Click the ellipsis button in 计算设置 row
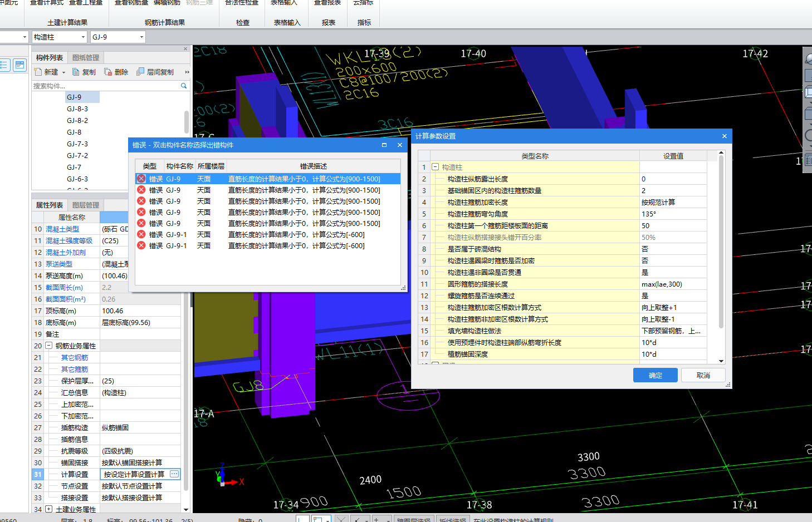This screenshot has height=522, width=812. tap(174, 474)
